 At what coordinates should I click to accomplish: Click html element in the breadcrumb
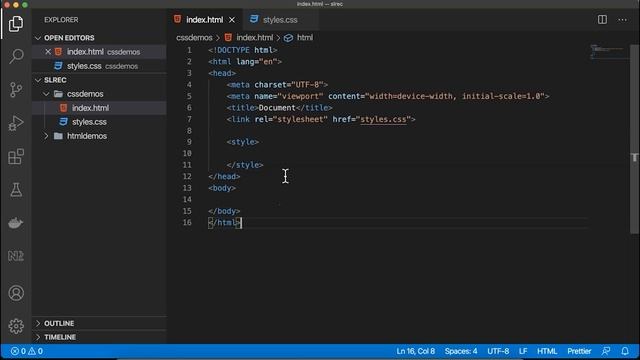[304, 38]
